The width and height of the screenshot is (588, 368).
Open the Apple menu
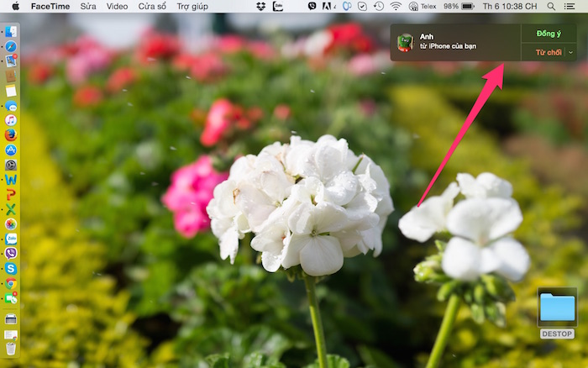pyautogui.click(x=15, y=6)
